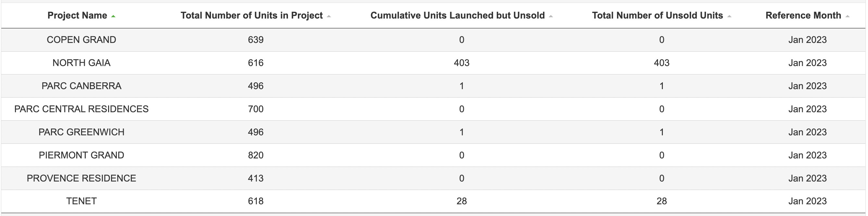Click the PARC CANBERRA row name

tap(81, 86)
